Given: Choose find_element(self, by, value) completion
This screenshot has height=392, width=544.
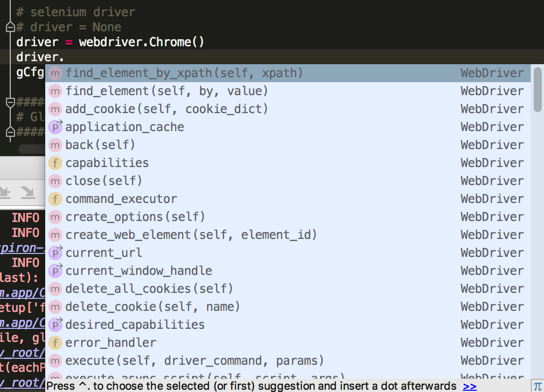Looking at the screenshot, I should point(288,91).
